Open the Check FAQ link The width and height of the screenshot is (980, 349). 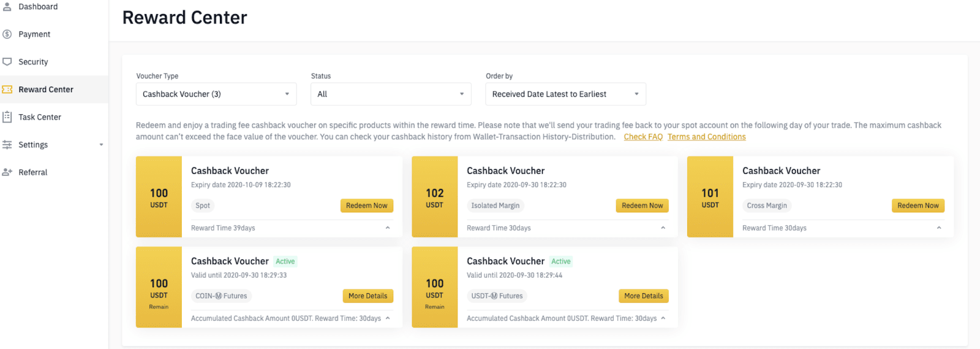click(643, 137)
